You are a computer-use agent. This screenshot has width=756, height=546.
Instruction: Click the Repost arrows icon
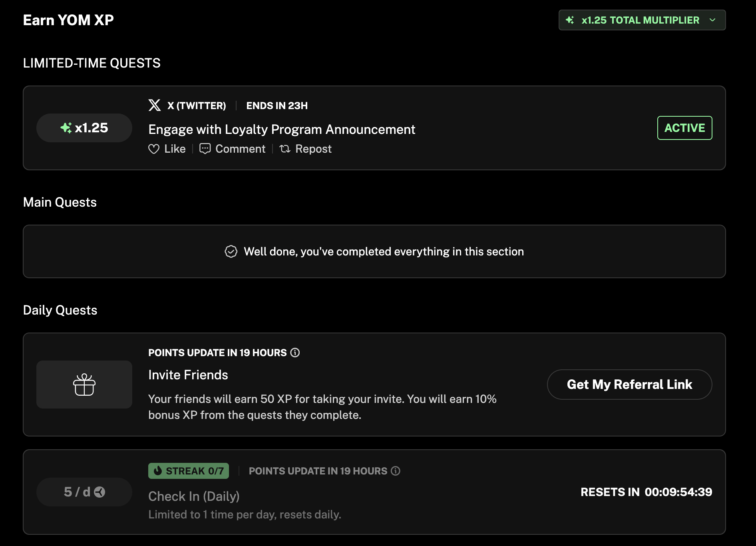[285, 149]
